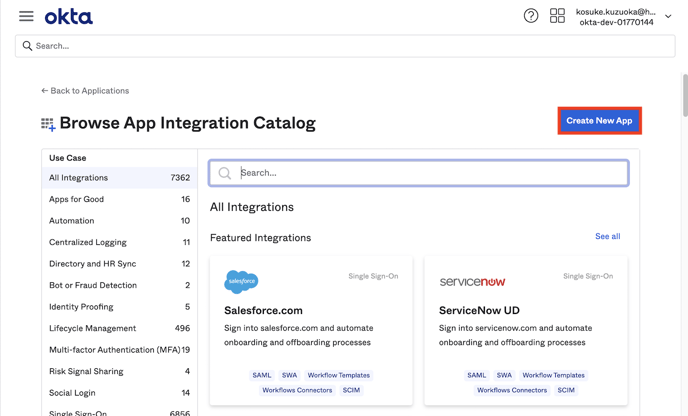This screenshot has height=416, width=688.
Task: Click the page vertical scrollbar
Action: coord(684,97)
